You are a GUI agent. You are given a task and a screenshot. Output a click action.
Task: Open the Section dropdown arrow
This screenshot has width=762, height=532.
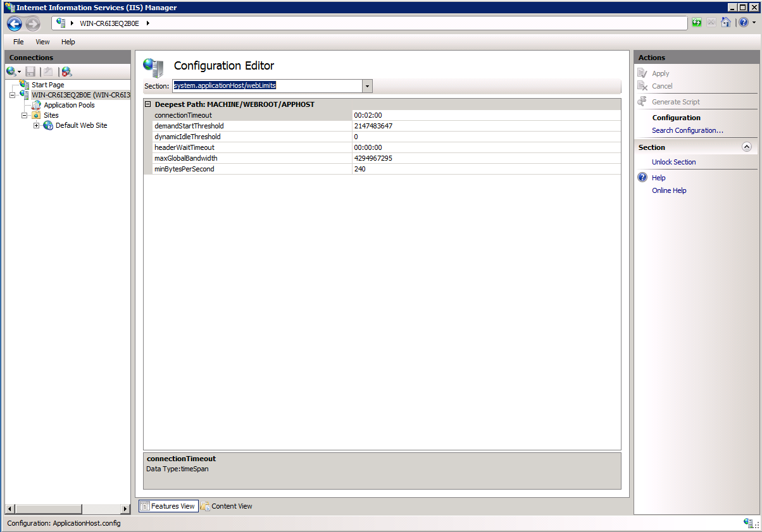(x=367, y=86)
